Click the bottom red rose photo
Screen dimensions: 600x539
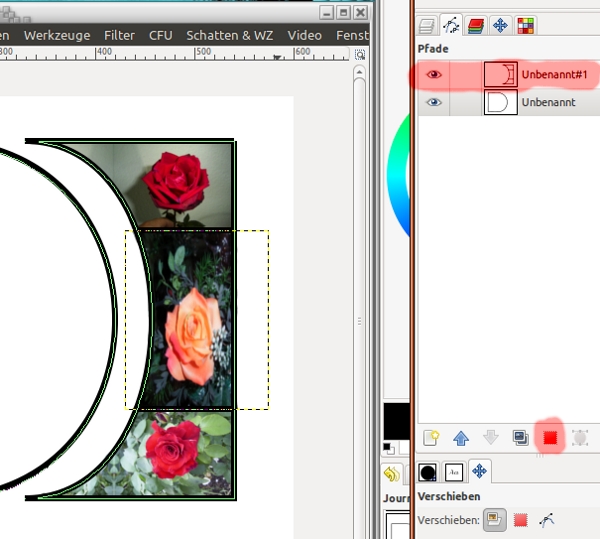pyautogui.click(x=173, y=449)
